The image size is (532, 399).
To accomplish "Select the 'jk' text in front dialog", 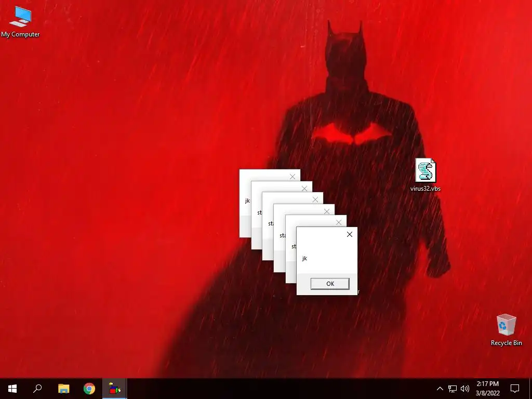I will (304, 259).
